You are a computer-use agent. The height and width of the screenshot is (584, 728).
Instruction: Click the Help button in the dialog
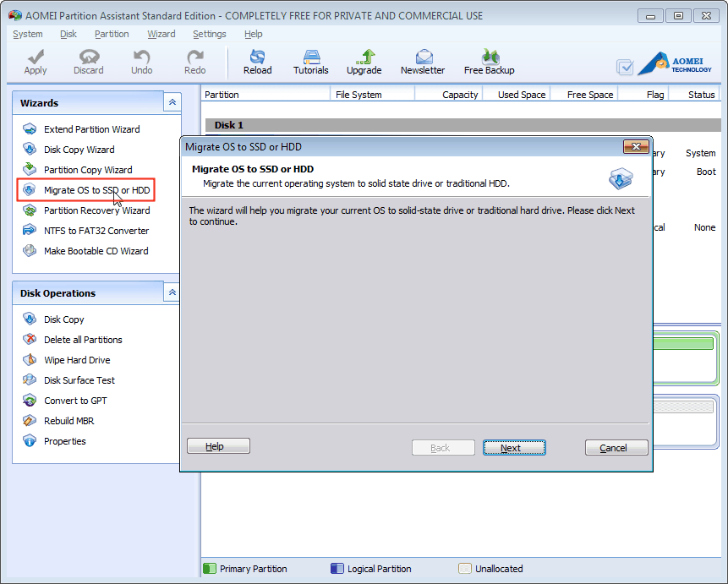pyautogui.click(x=218, y=446)
